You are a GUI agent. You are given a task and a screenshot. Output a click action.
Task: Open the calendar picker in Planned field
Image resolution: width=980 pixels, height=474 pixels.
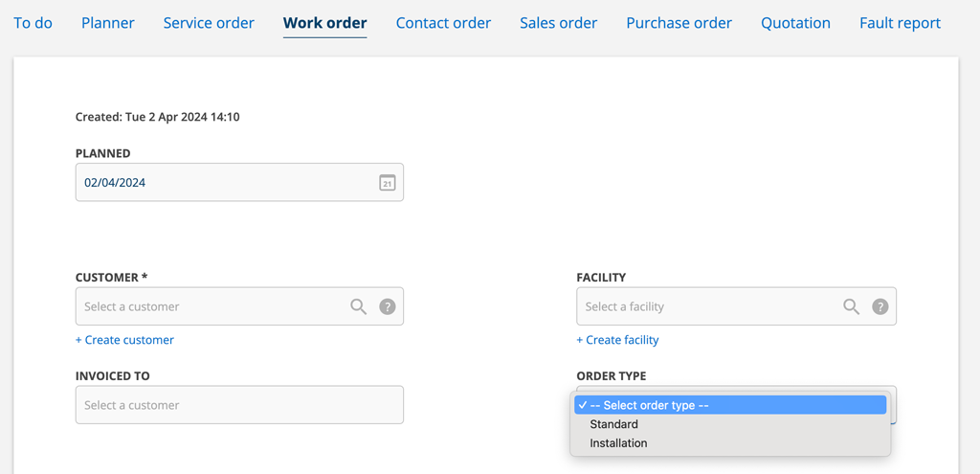pos(388,183)
